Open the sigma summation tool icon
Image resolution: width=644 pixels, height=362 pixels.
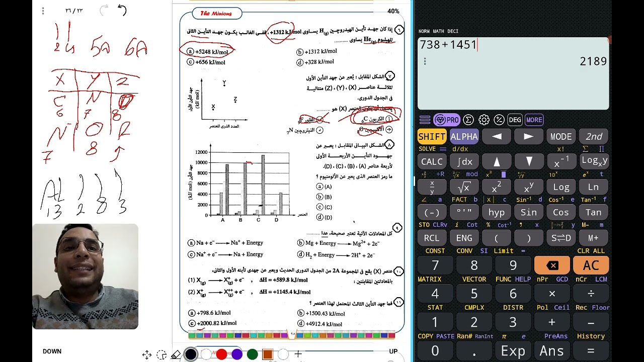pyautogui.click(x=468, y=120)
